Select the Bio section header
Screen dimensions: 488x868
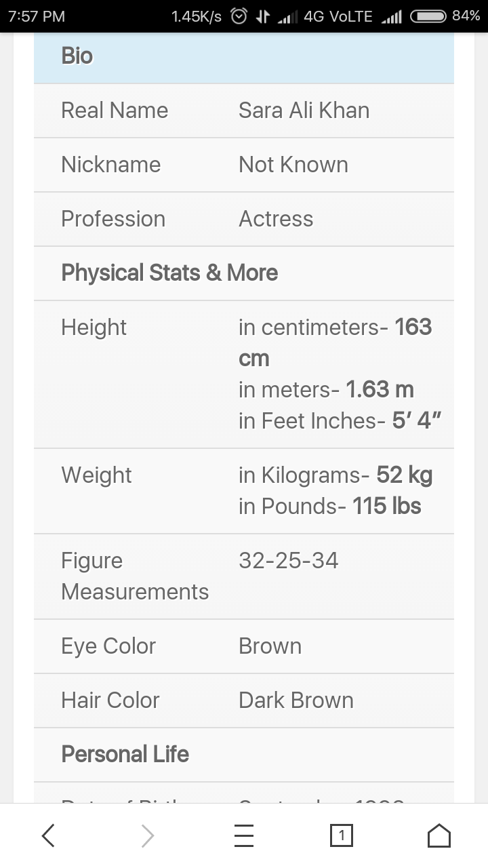(x=244, y=56)
